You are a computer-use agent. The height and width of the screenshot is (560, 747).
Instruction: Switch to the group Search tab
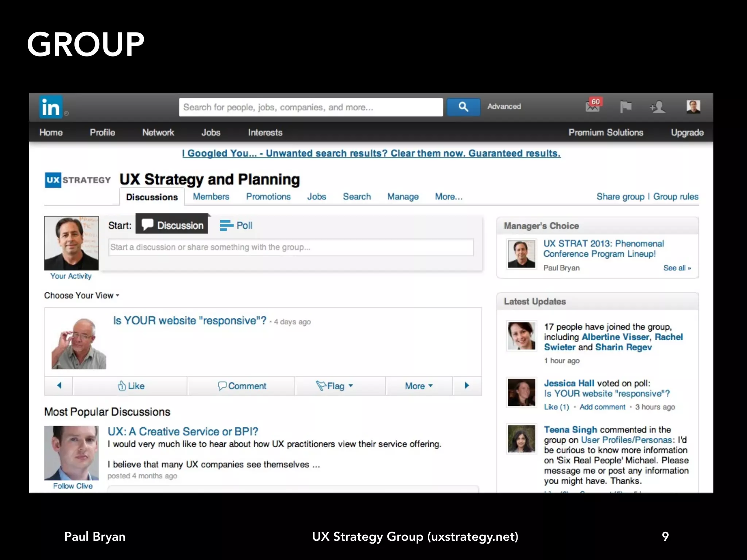tap(357, 197)
